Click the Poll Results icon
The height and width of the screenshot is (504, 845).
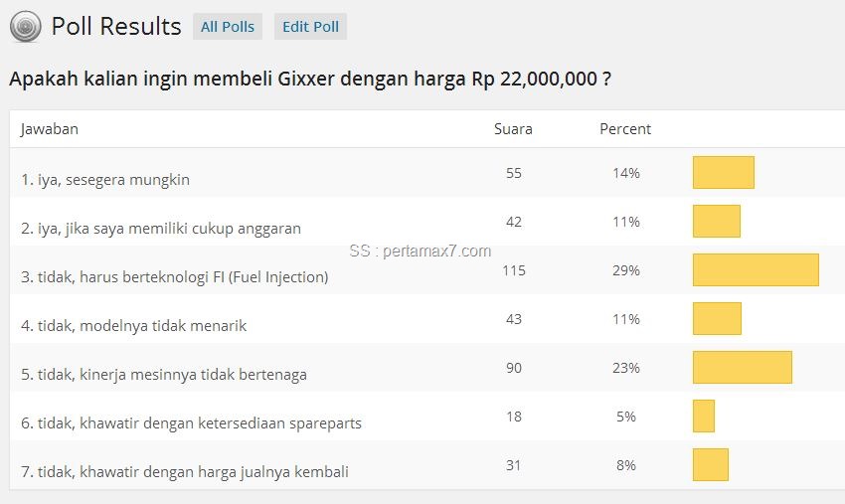(x=26, y=27)
